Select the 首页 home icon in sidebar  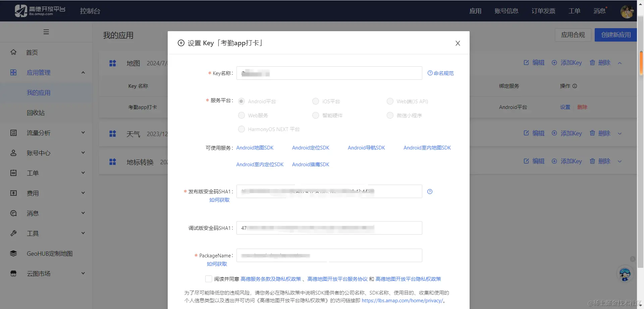coord(13,52)
